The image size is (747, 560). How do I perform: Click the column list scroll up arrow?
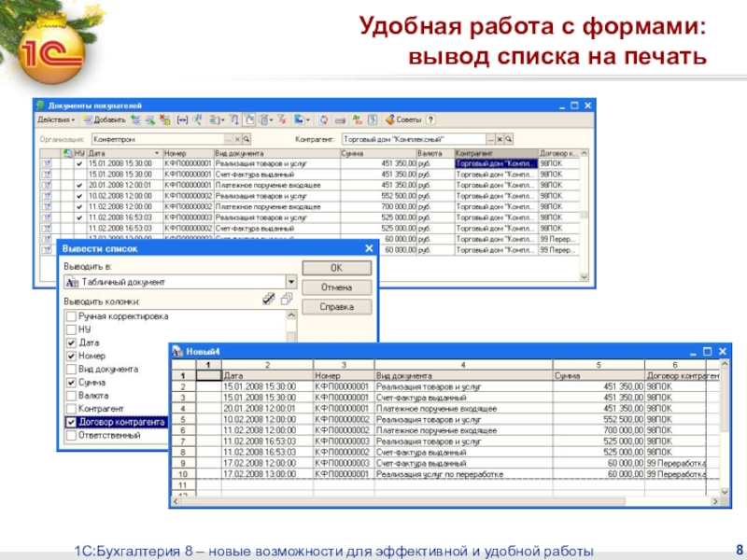click(291, 315)
